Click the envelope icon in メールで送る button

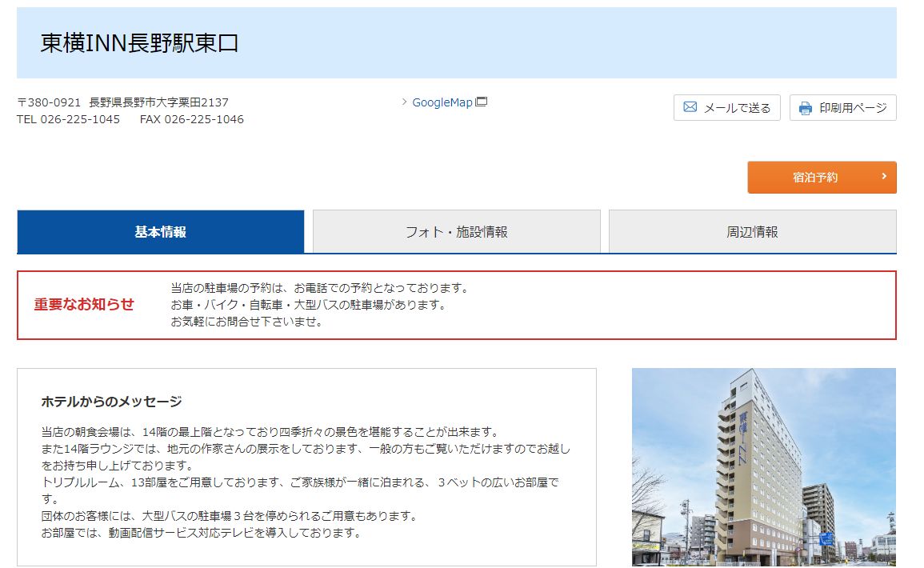(x=690, y=107)
